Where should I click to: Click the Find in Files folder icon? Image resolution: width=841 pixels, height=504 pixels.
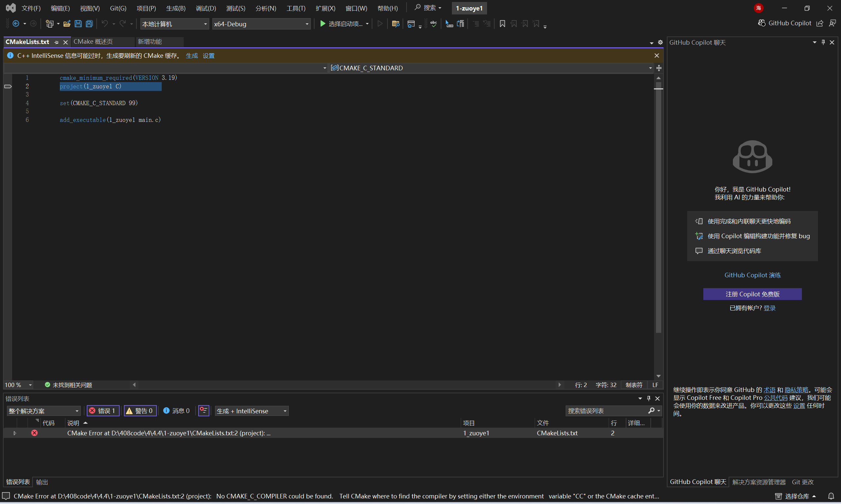[395, 24]
